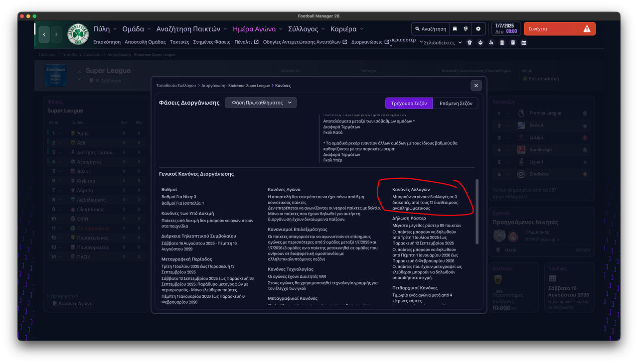Open the Τακτικές tab
Viewport: 638px width, 364px height.
click(179, 42)
